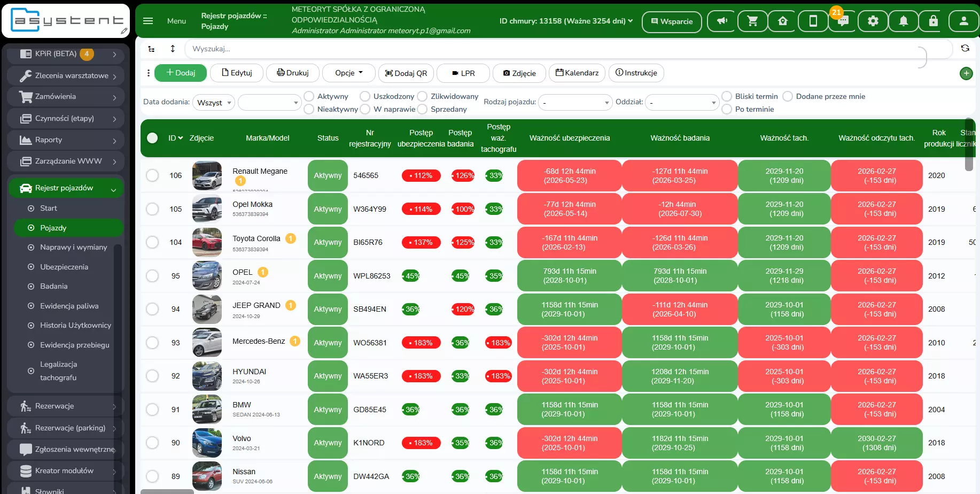Click the KPiR (BETA) ledger icon
Viewport: 980px width, 494px height.
(x=26, y=53)
